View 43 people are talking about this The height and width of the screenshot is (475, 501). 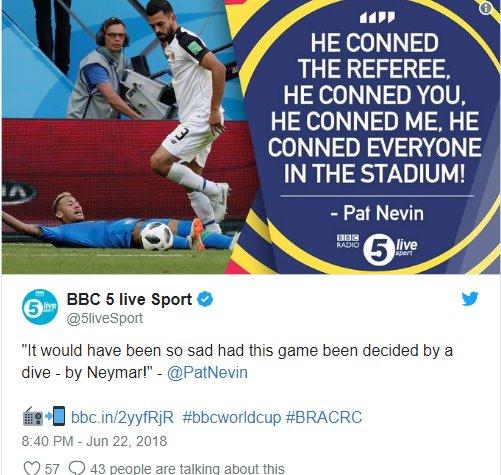pos(187,469)
